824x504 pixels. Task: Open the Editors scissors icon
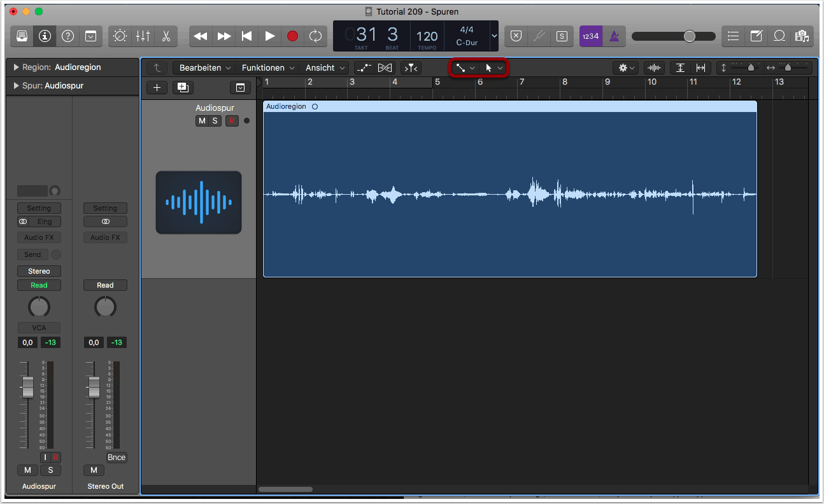166,36
